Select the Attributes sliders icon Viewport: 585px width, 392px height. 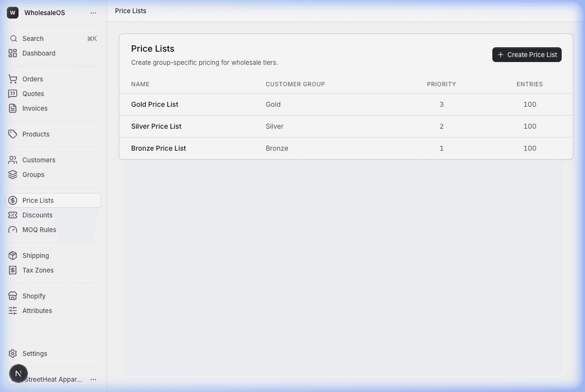pos(12,311)
